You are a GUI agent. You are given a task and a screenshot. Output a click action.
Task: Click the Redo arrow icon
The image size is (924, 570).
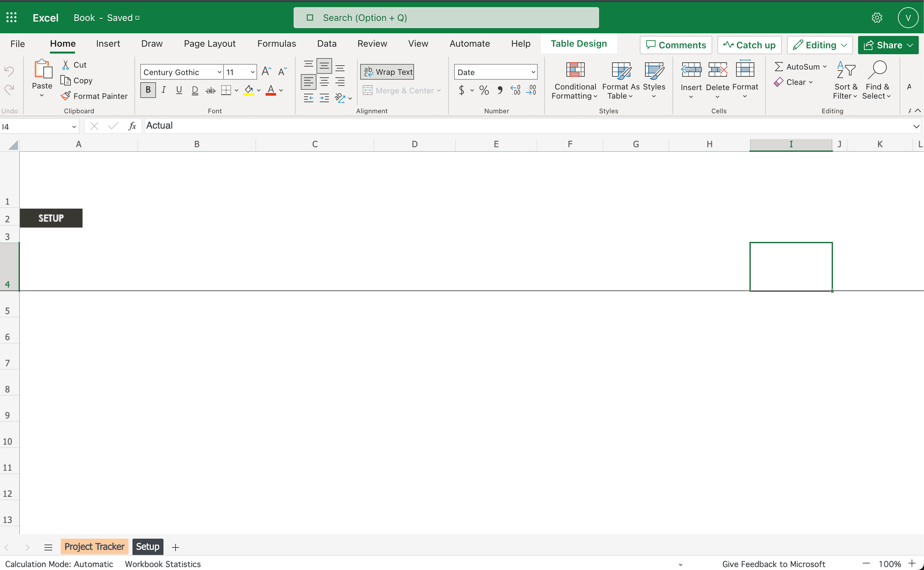tap(9, 89)
